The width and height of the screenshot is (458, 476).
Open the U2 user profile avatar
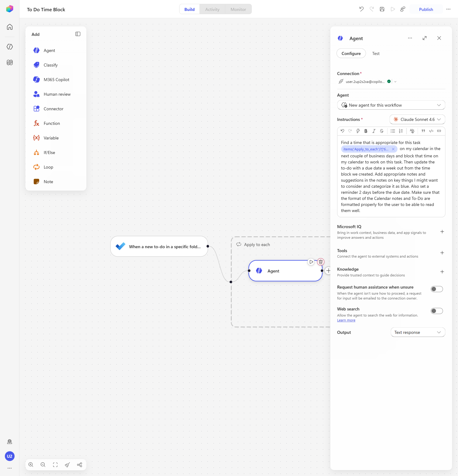tap(10, 456)
